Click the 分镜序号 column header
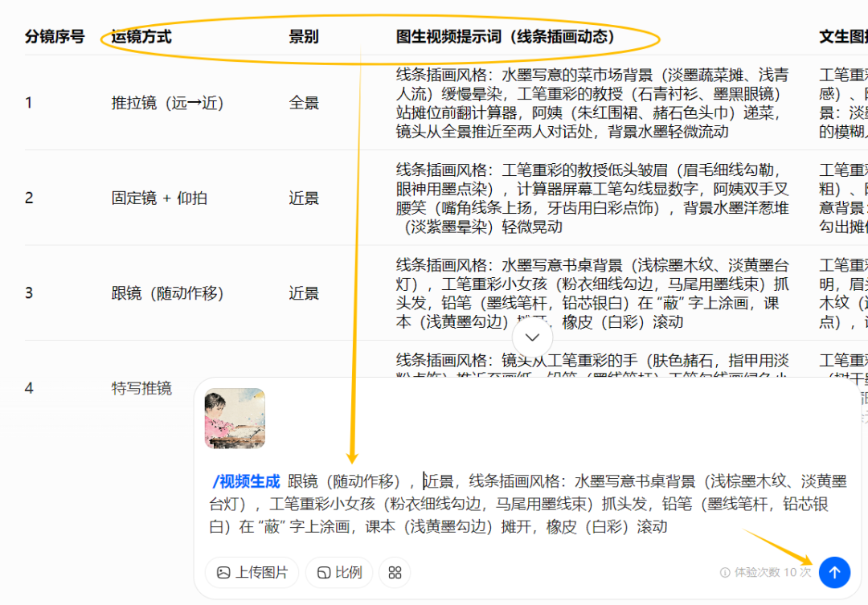Screen dimensions: 868x605 click(x=55, y=36)
